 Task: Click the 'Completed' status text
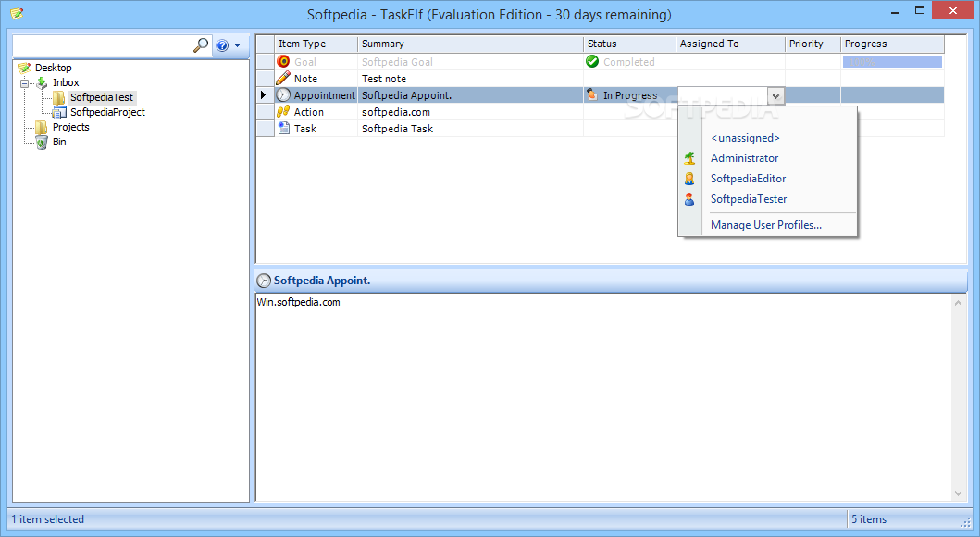point(628,62)
